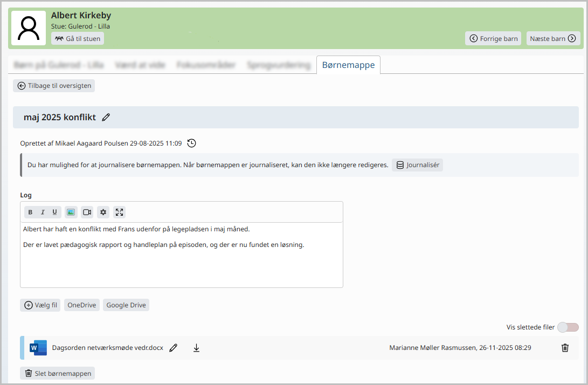The width and height of the screenshot is (588, 385).
Task: Toggle 'Vis slettede filer' switch
Action: pos(568,327)
